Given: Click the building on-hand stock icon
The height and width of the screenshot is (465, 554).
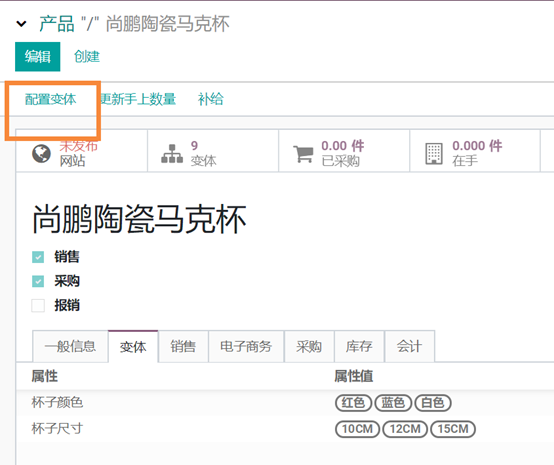Looking at the screenshot, I should (434, 154).
